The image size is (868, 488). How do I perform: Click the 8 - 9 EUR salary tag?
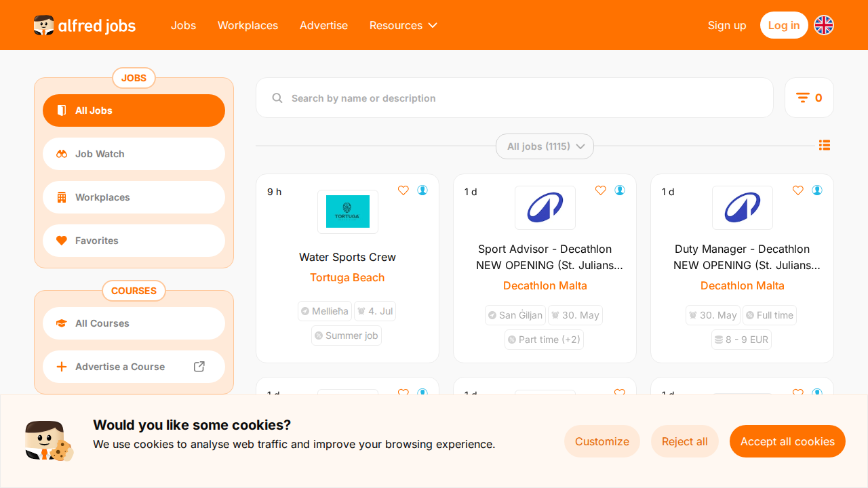coord(742,340)
